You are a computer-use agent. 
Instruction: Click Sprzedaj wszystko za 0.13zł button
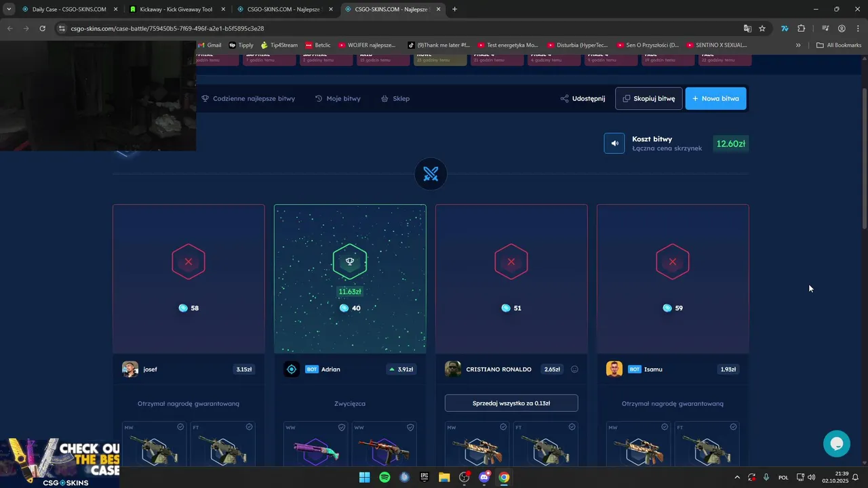(511, 403)
